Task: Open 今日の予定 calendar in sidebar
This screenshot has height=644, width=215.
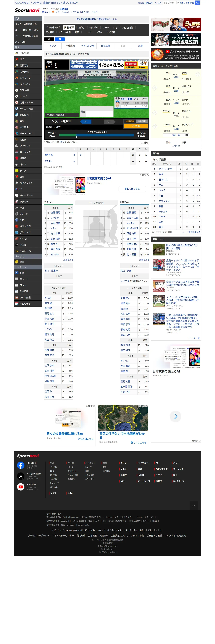Action: [28, 304]
